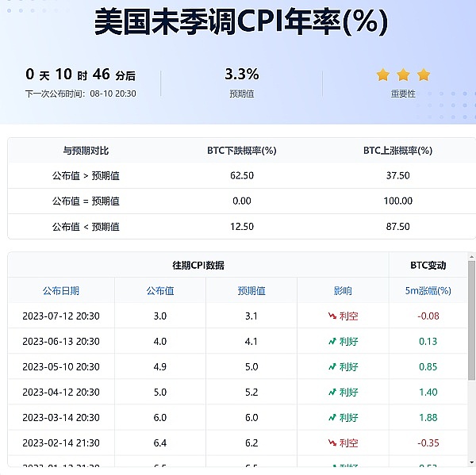The height and width of the screenshot is (475, 476).
Task: Sort by the 公布日期 column header
Action: [61, 291]
